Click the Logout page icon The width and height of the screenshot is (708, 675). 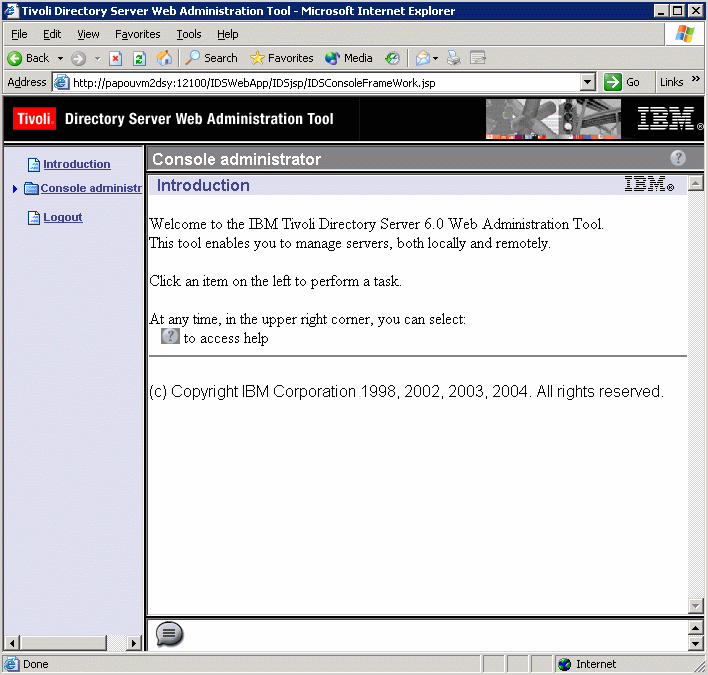(34, 218)
